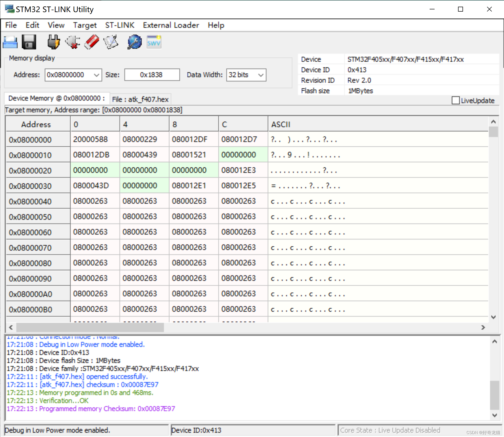504x437 pixels.
Task: Click the Save file floppy icon
Action: pos(29,42)
